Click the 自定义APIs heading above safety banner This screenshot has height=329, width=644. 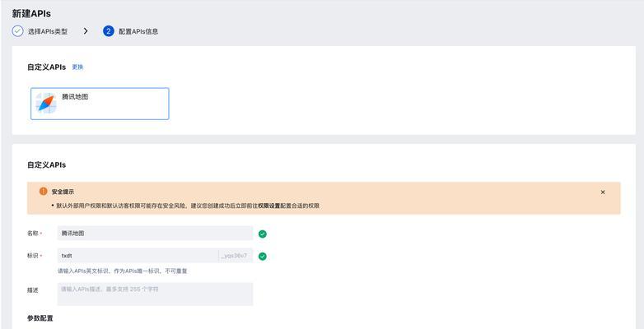coord(46,164)
